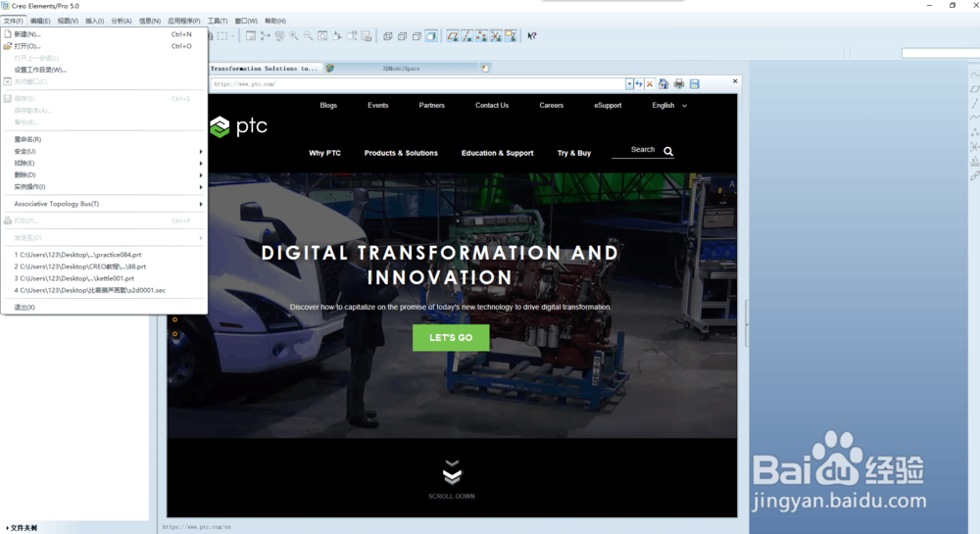Toggle datum planes display
Viewport: 980px width, 534px height.
pyautogui.click(x=453, y=36)
